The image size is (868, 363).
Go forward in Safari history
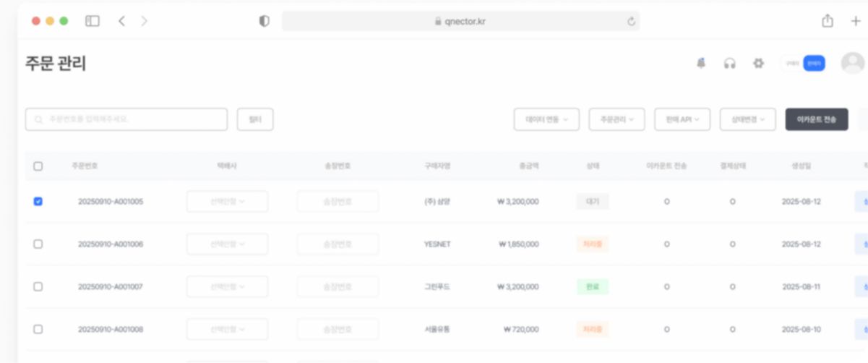[144, 21]
